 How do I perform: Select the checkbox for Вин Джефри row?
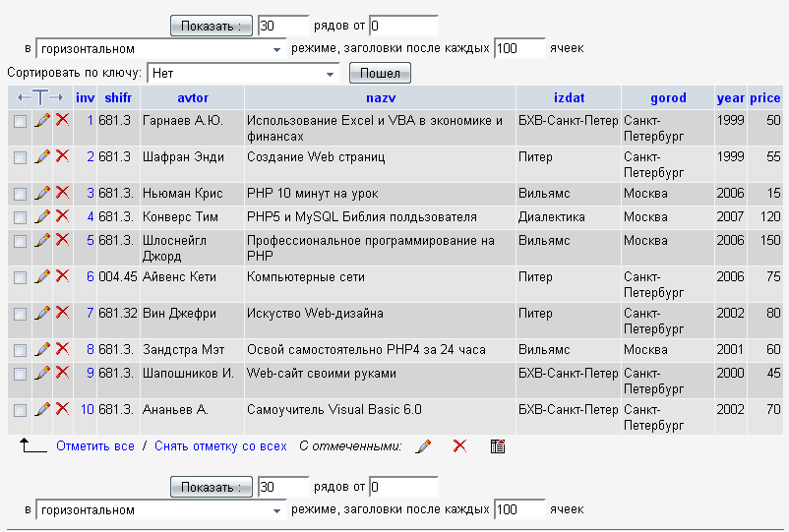tap(20, 315)
